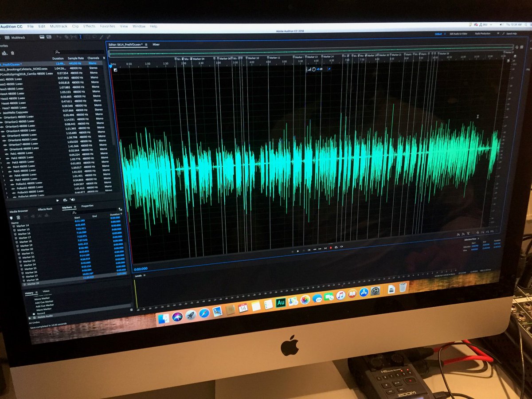Image resolution: width=532 pixels, height=399 pixels.
Task: Open Messages from the Dock
Action: tap(317, 298)
